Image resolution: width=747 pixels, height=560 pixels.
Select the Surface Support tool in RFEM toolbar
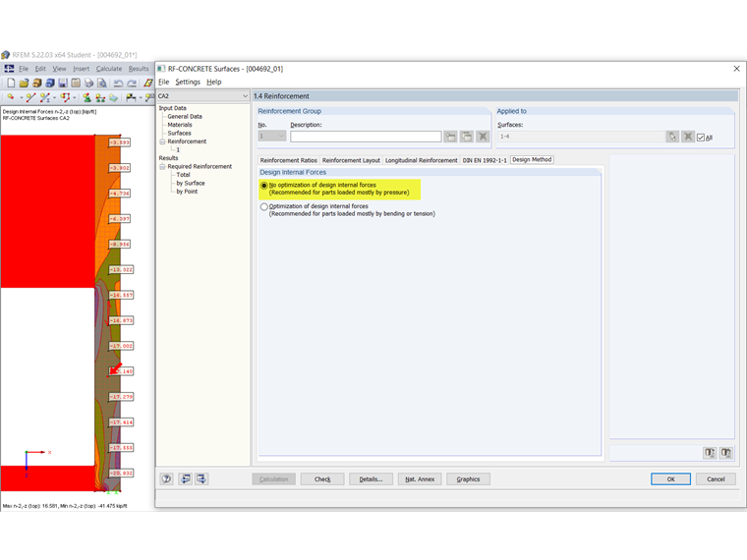113,97
